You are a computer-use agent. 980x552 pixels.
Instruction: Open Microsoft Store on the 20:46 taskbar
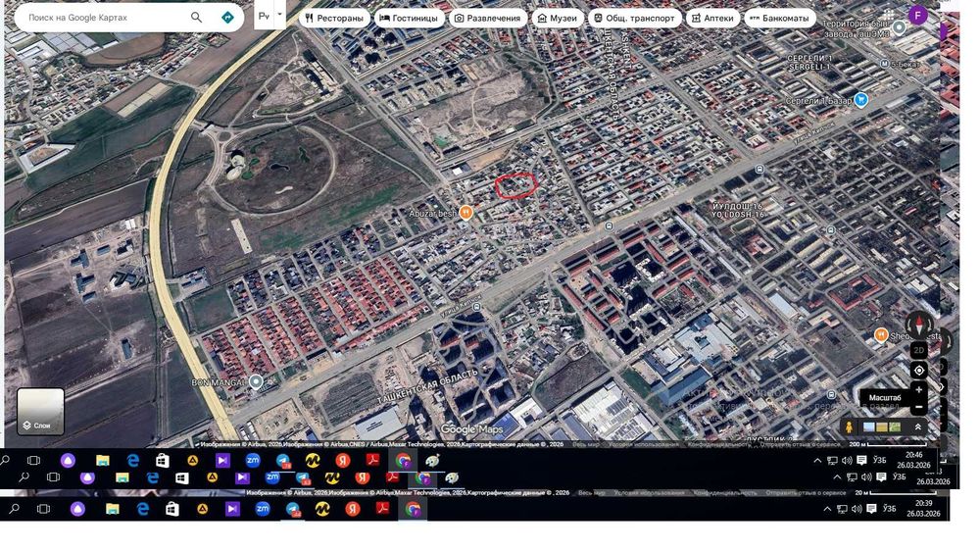(x=163, y=461)
